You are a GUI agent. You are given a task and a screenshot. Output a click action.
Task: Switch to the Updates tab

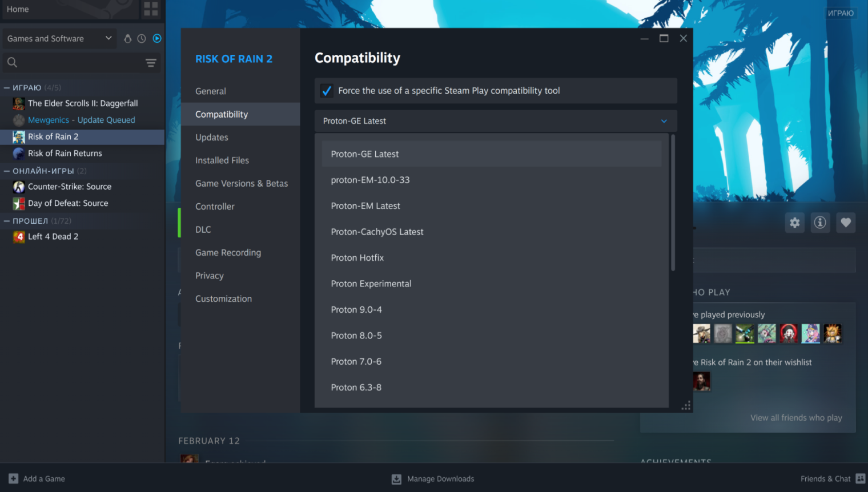(x=211, y=137)
